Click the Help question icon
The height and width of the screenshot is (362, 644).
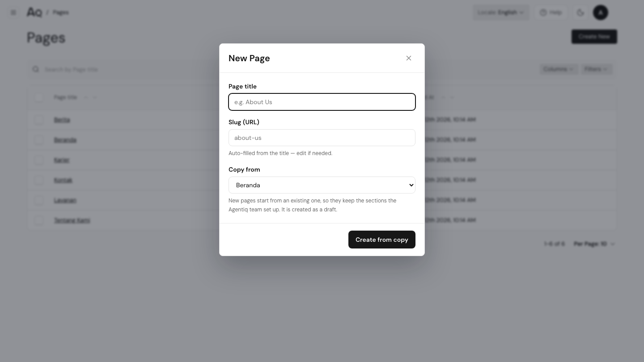click(x=543, y=13)
